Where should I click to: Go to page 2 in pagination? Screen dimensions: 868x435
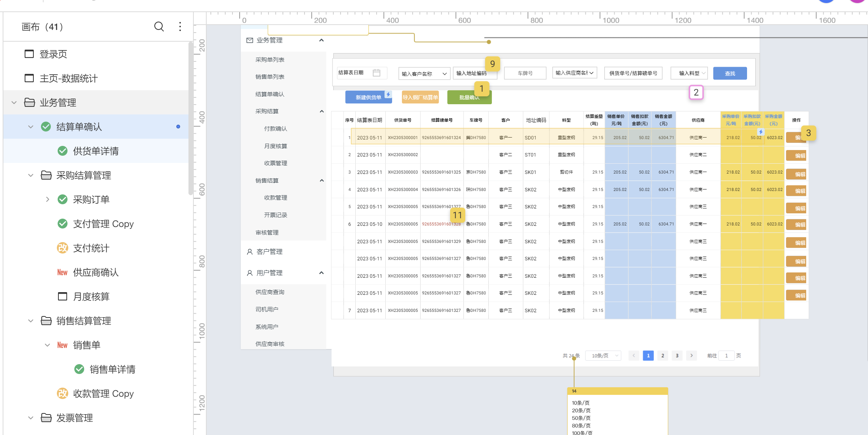[x=662, y=355]
